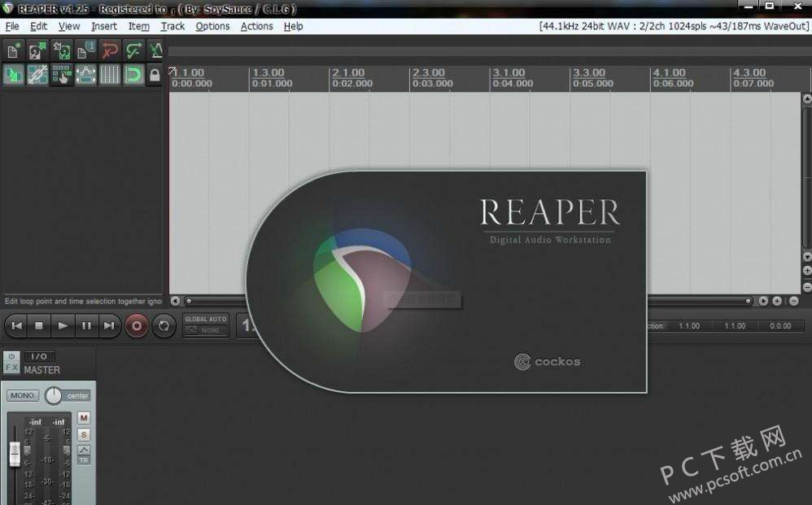Click the master pan knob
This screenshot has width=812, height=505.
53,396
